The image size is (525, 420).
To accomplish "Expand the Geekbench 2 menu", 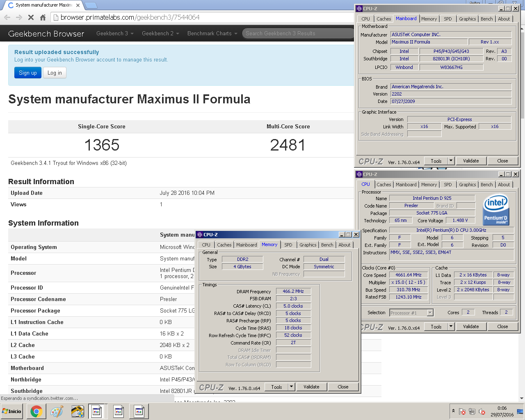I will coord(160,33).
